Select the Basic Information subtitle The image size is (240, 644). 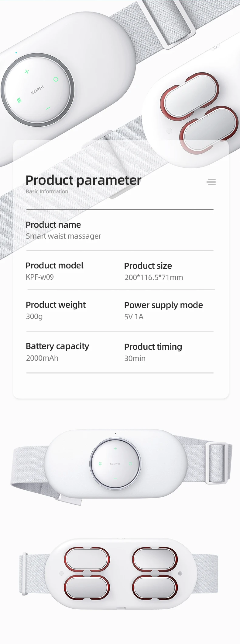coord(47,191)
